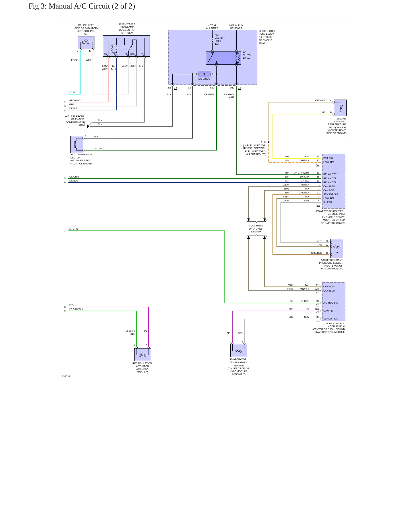The height and width of the screenshot is (532, 411).
Task: Click the 'SENSOR SIG' label on the BCM
Action: [x=331, y=319]
